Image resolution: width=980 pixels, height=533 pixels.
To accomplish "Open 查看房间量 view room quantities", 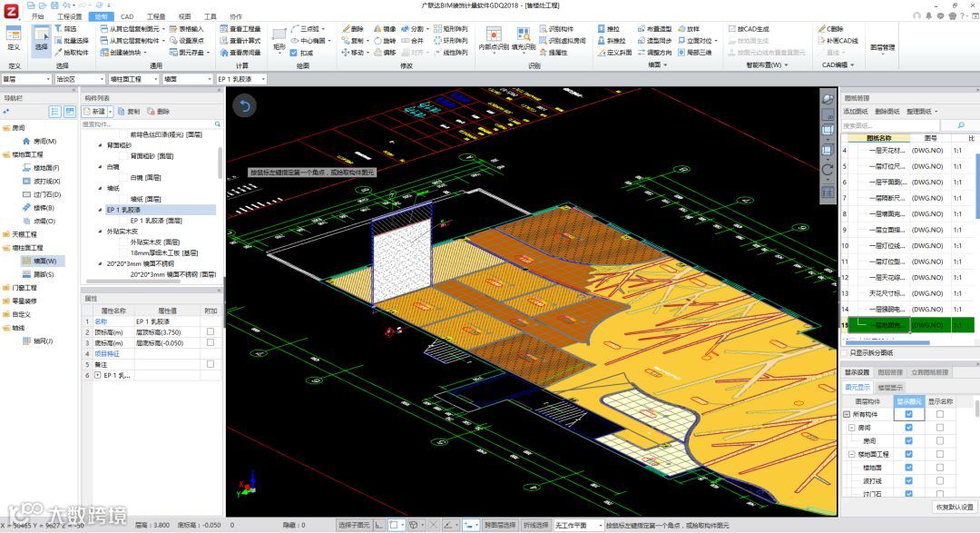I will [x=240, y=53].
